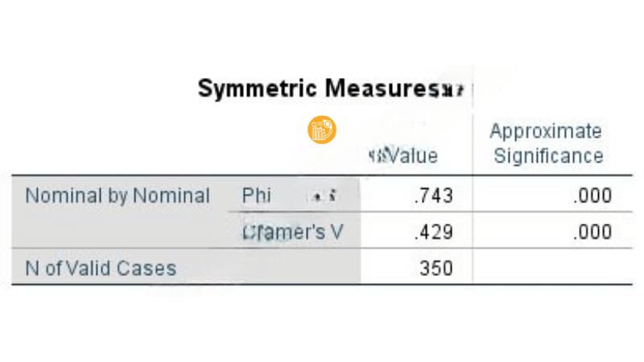
Task: Click the green band below the table
Action: point(322,328)
